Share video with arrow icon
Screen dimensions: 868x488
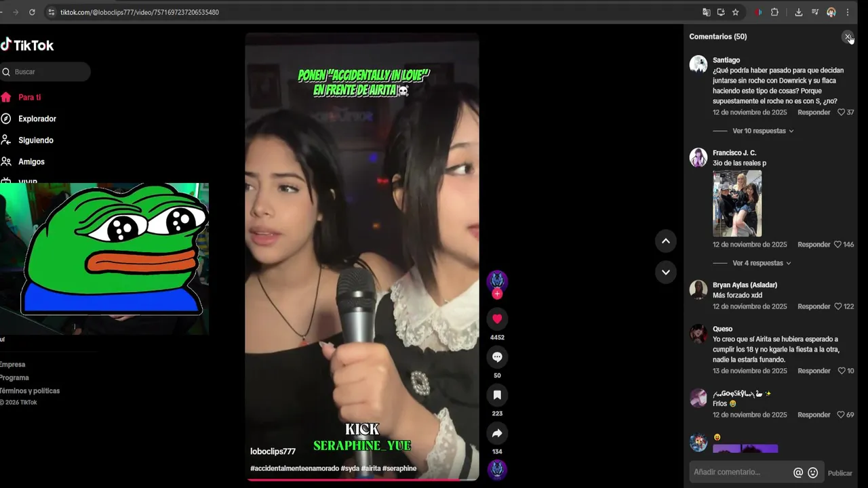pyautogui.click(x=497, y=433)
